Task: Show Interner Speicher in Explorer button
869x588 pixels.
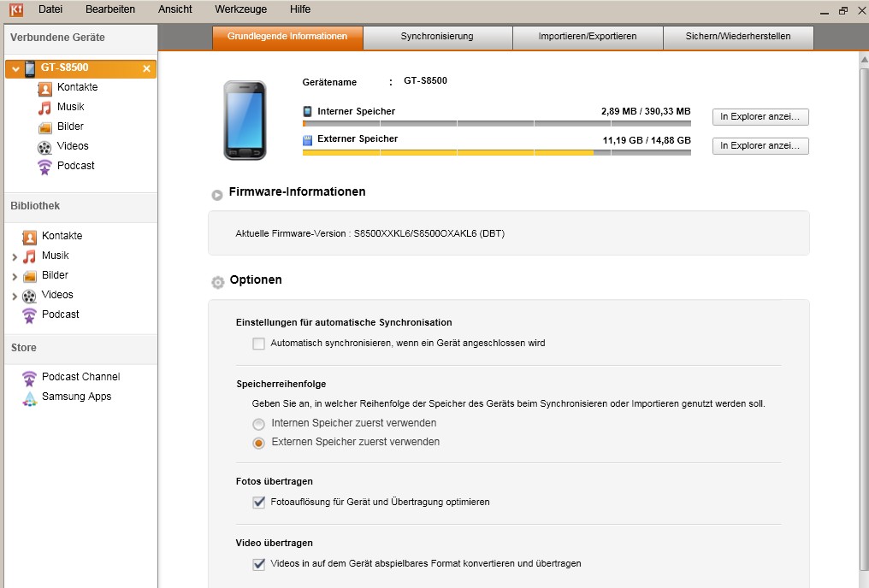Action: click(x=760, y=117)
